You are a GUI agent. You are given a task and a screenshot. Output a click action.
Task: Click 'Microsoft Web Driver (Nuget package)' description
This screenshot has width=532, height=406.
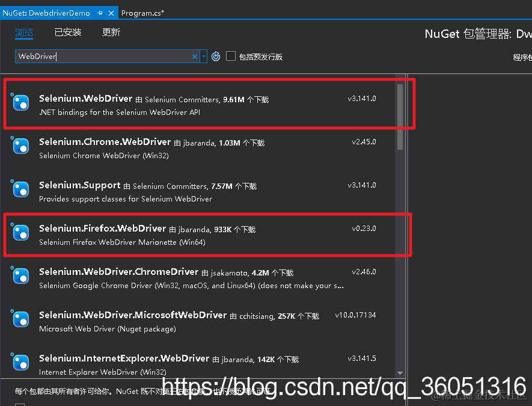pos(108,329)
